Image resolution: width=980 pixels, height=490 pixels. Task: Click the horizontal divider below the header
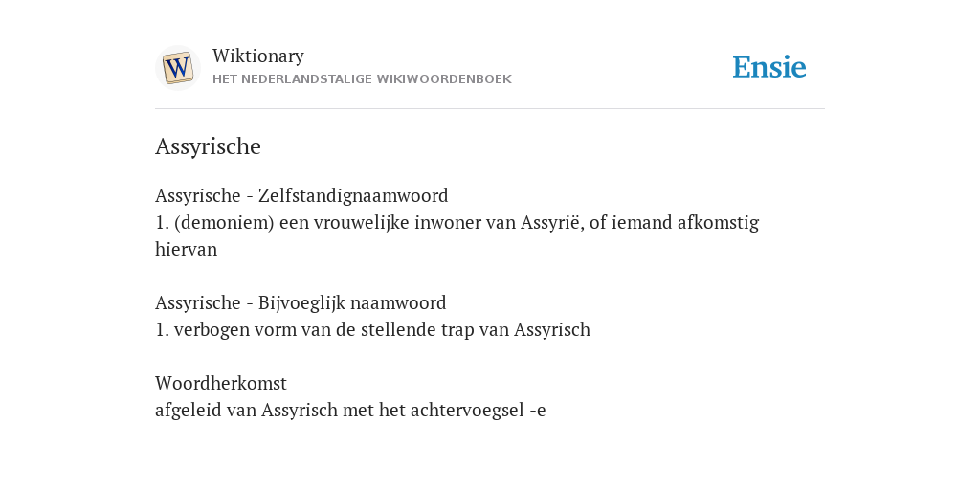[490, 109]
